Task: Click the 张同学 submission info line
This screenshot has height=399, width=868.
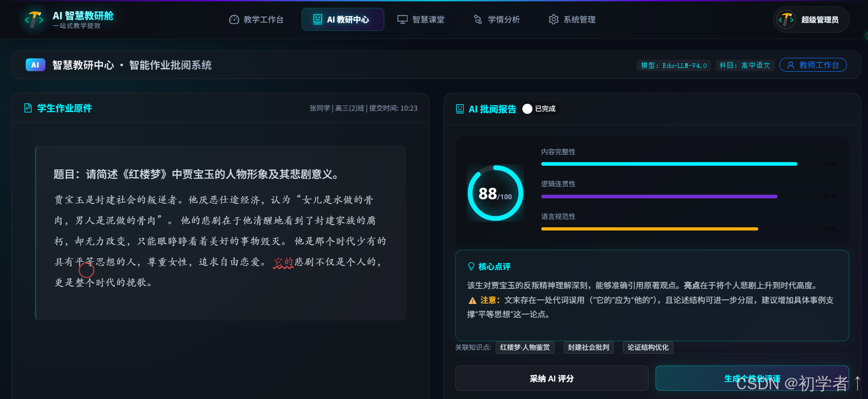Action: pyautogui.click(x=364, y=108)
